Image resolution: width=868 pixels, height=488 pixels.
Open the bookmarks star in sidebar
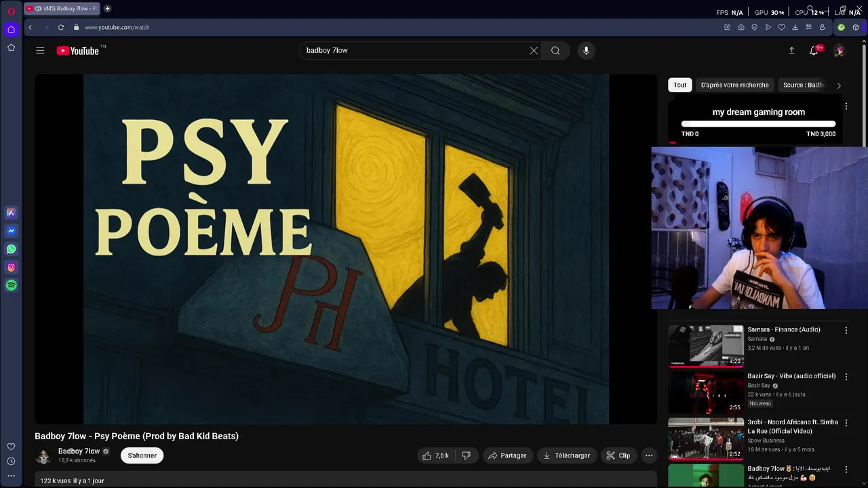click(x=11, y=47)
